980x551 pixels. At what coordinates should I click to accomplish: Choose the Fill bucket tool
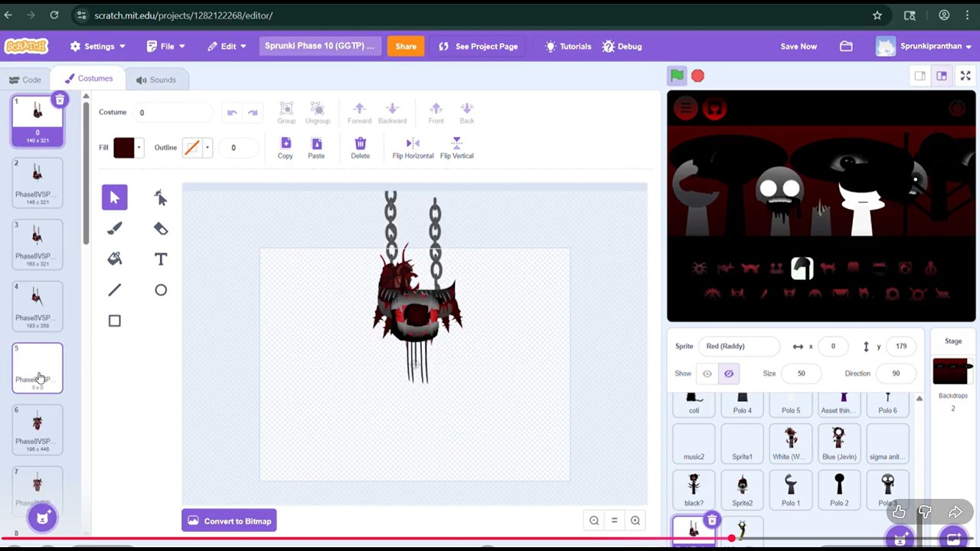click(x=115, y=259)
